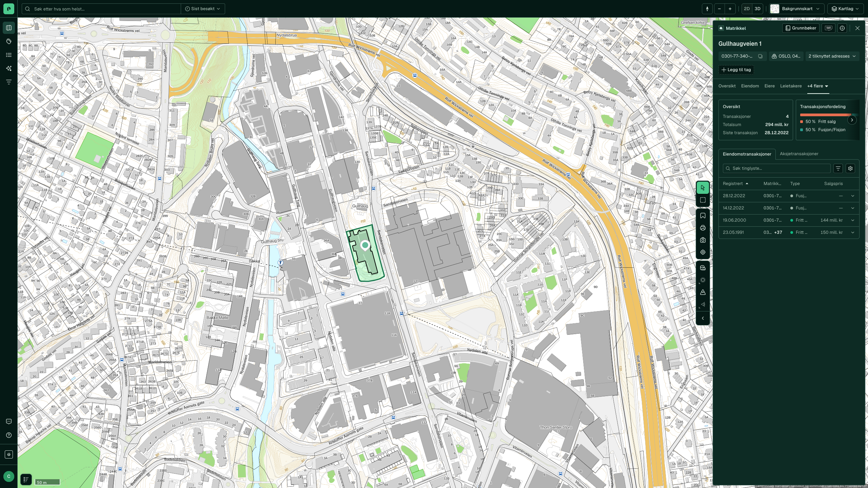868x488 pixels.
Task: Expand the 14.12.2022 transaction row
Action: point(853,208)
